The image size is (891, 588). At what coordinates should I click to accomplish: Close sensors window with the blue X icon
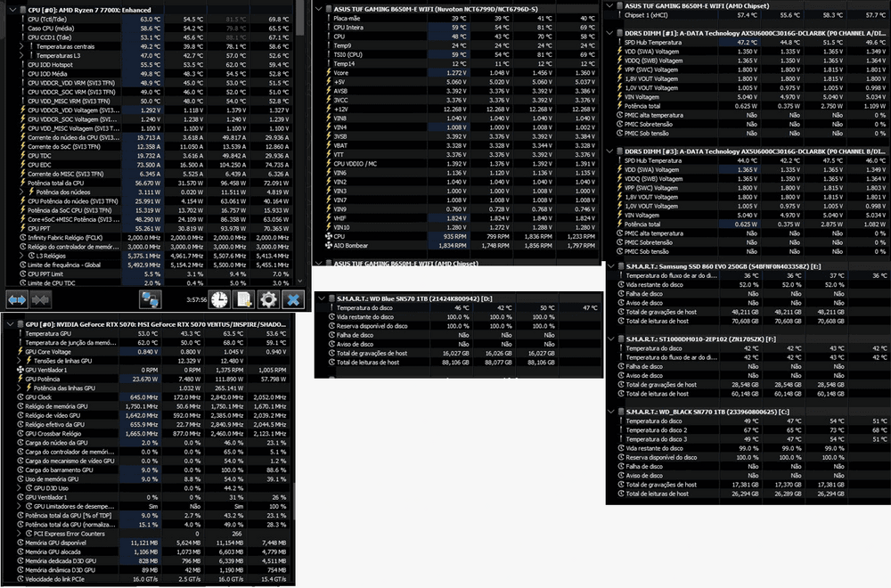click(293, 299)
